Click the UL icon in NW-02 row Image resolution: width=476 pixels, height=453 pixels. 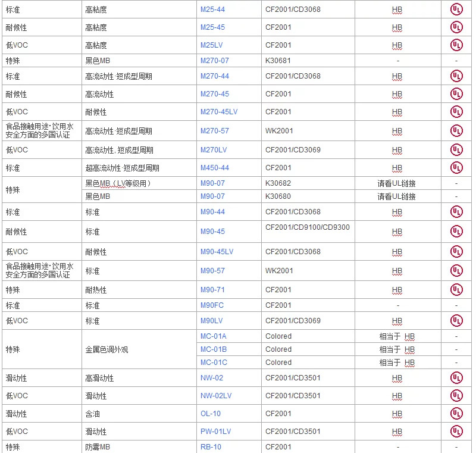[x=456, y=378]
